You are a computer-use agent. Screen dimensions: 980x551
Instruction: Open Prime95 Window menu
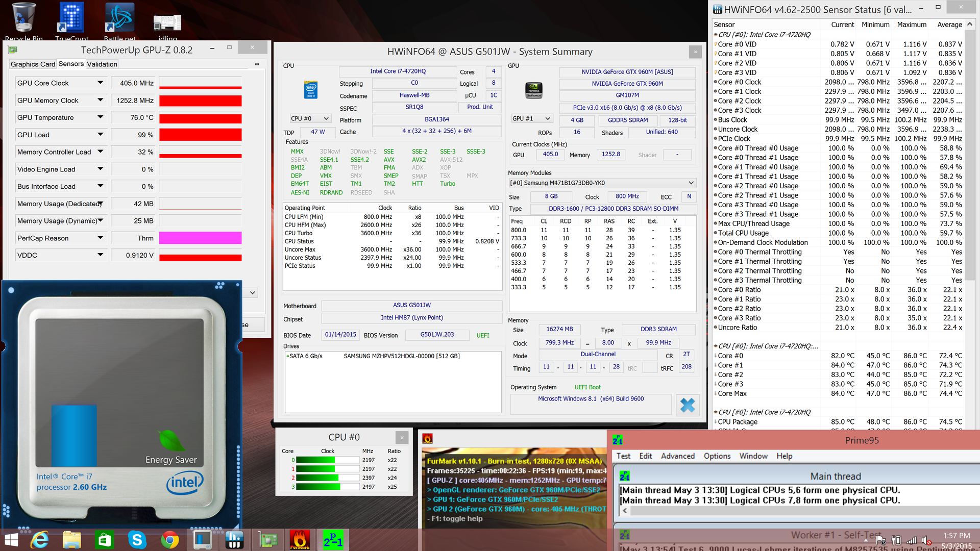tap(753, 456)
